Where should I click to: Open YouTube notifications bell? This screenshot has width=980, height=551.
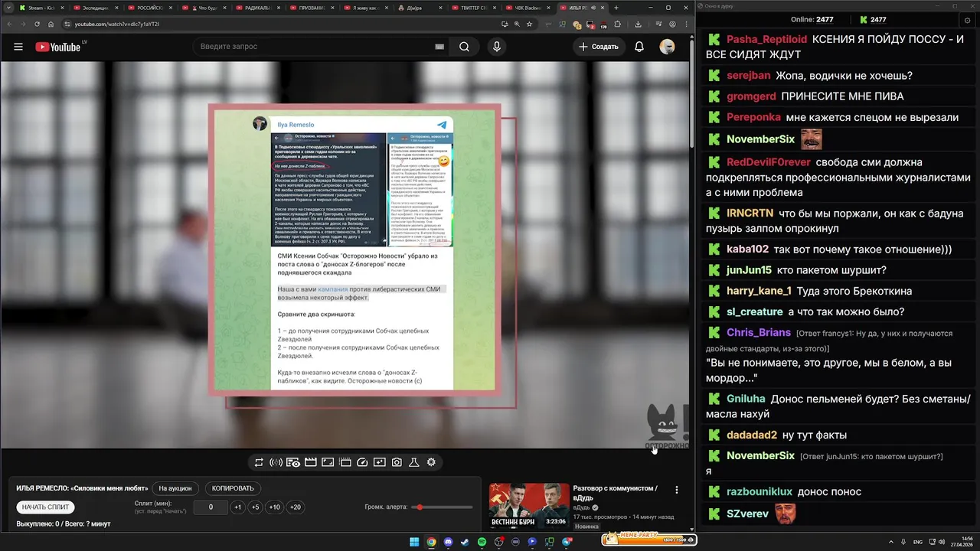(639, 47)
